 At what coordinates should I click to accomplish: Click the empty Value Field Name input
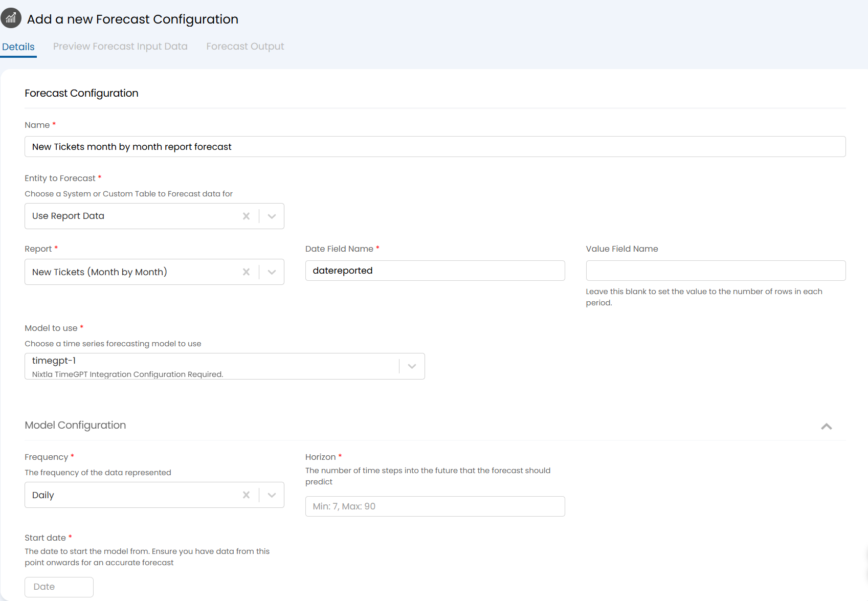[715, 271]
